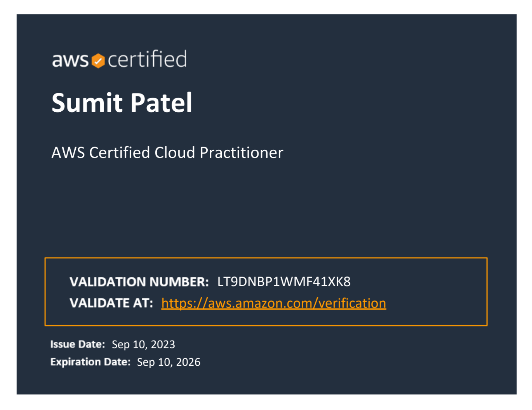Click the word "Certified" in the certification title

click(x=120, y=152)
